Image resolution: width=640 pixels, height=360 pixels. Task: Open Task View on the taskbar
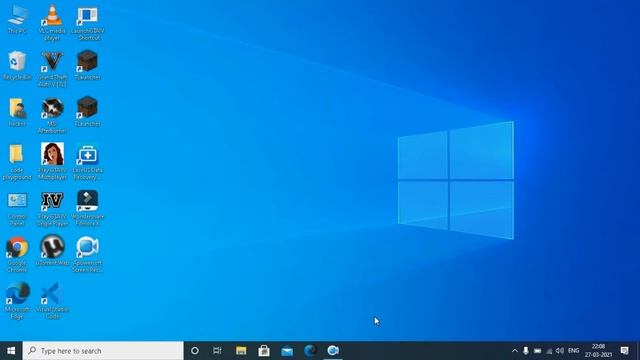pos(217,351)
